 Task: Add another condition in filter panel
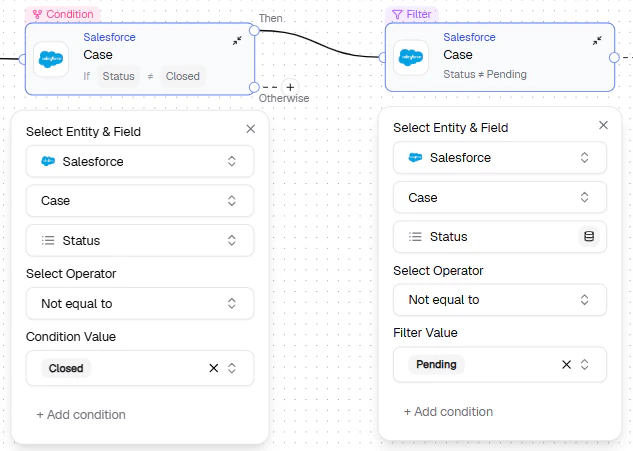(448, 412)
